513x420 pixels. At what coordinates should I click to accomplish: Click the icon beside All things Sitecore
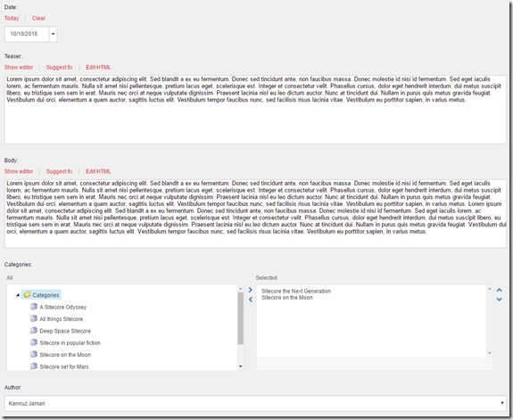click(x=34, y=318)
